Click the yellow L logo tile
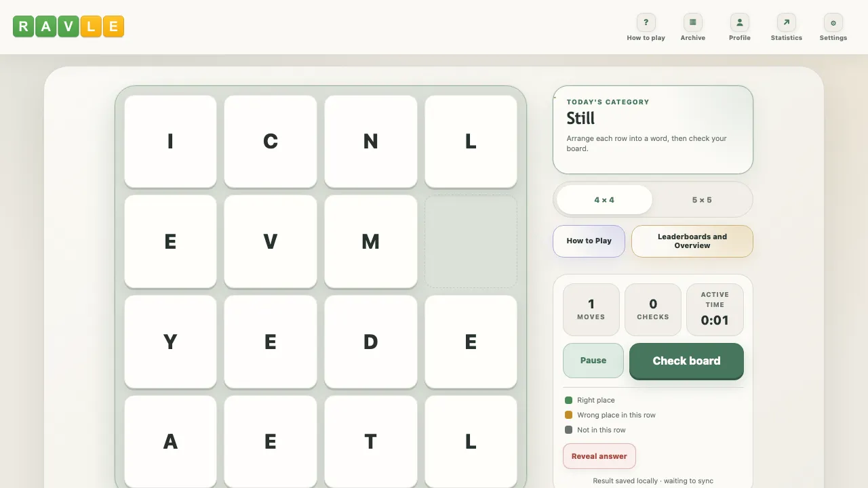The height and width of the screenshot is (488, 868). pos(90,26)
